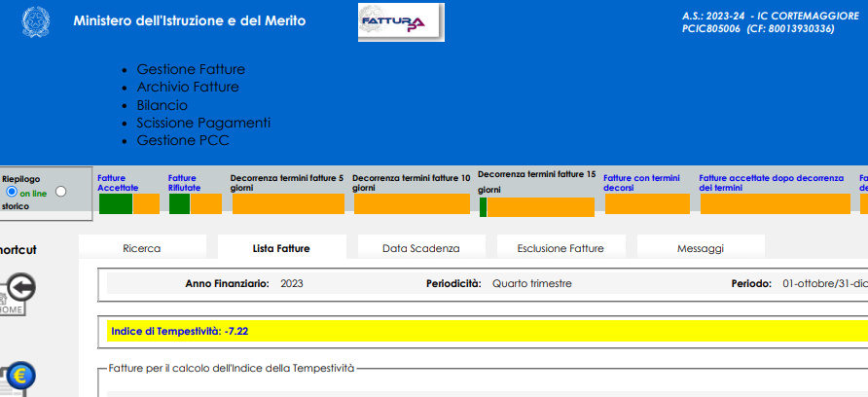
Task: Click the 'Decorrenza termini fatture 15 giorni' progress bar
Action: click(536, 207)
